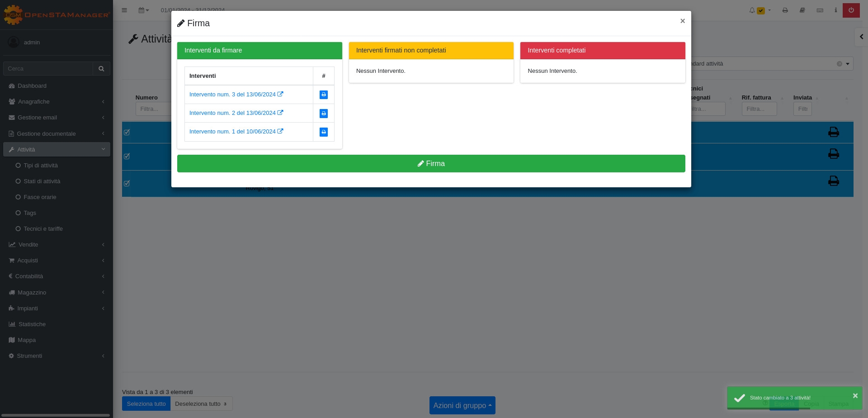Click print icon for Intervento num. 1
The width and height of the screenshot is (868, 418).
[x=323, y=132]
